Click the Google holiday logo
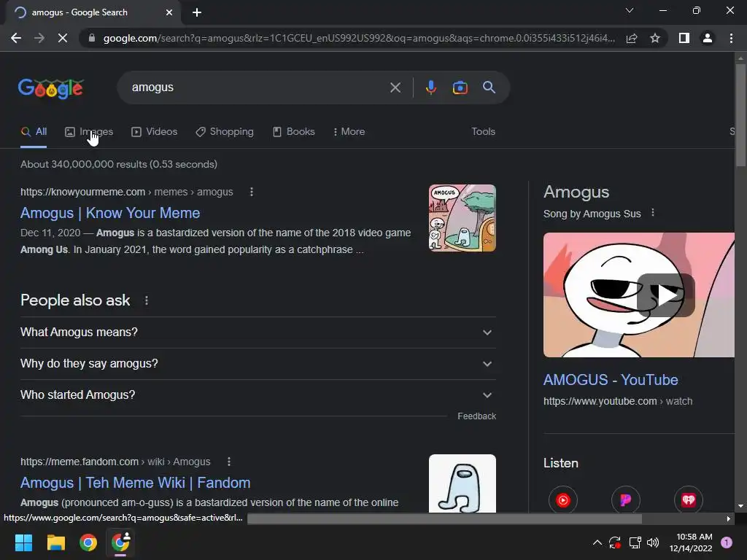 [x=51, y=88]
